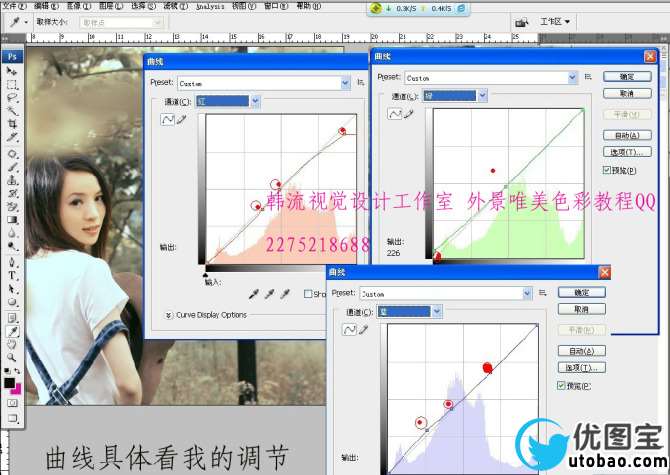
Task: Select the Eyedropper tool in the toolbox
Action: click(x=12, y=331)
